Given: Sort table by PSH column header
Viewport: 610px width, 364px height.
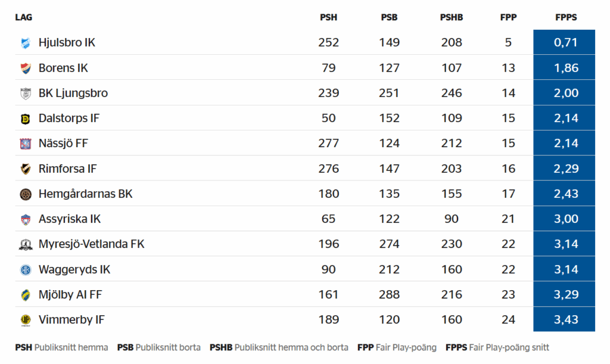Looking at the screenshot, I should pyautogui.click(x=328, y=17).
